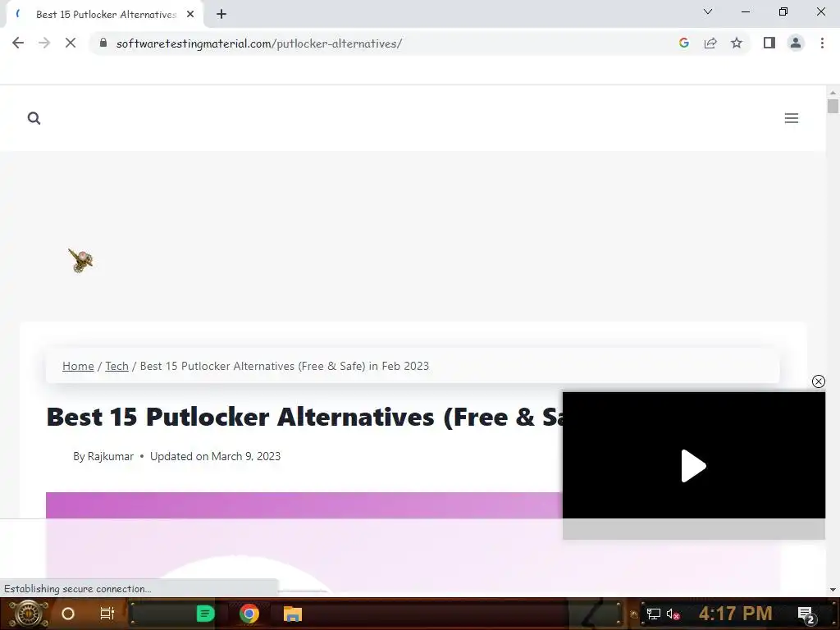Image resolution: width=840 pixels, height=630 pixels.
Task: Expand the tab search dropdown
Action: click(x=708, y=11)
